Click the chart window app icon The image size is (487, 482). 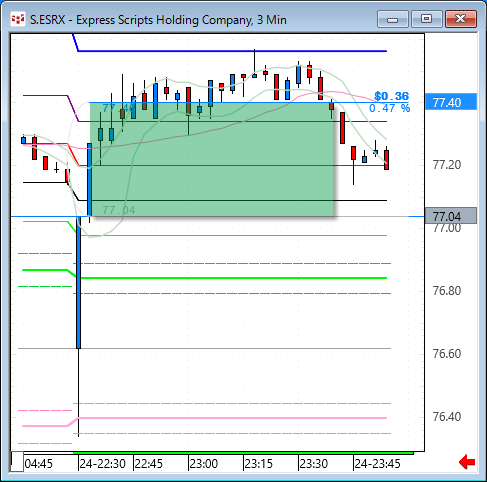tap(18, 19)
